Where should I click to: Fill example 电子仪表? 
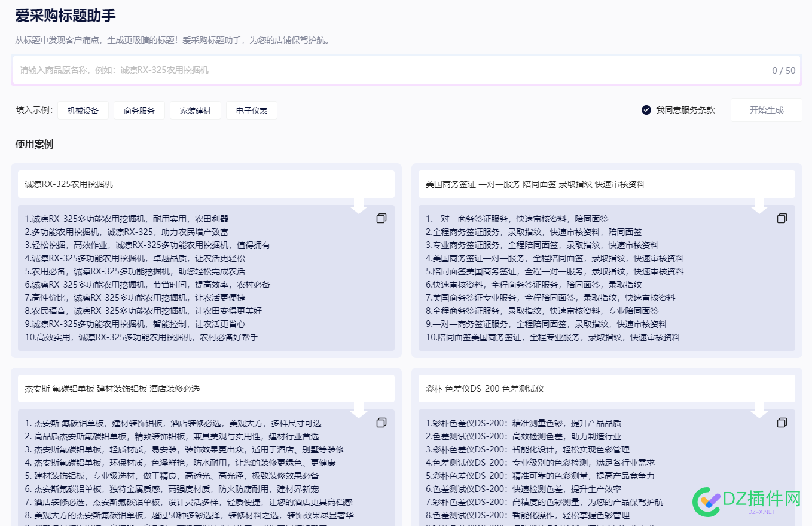pos(252,111)
